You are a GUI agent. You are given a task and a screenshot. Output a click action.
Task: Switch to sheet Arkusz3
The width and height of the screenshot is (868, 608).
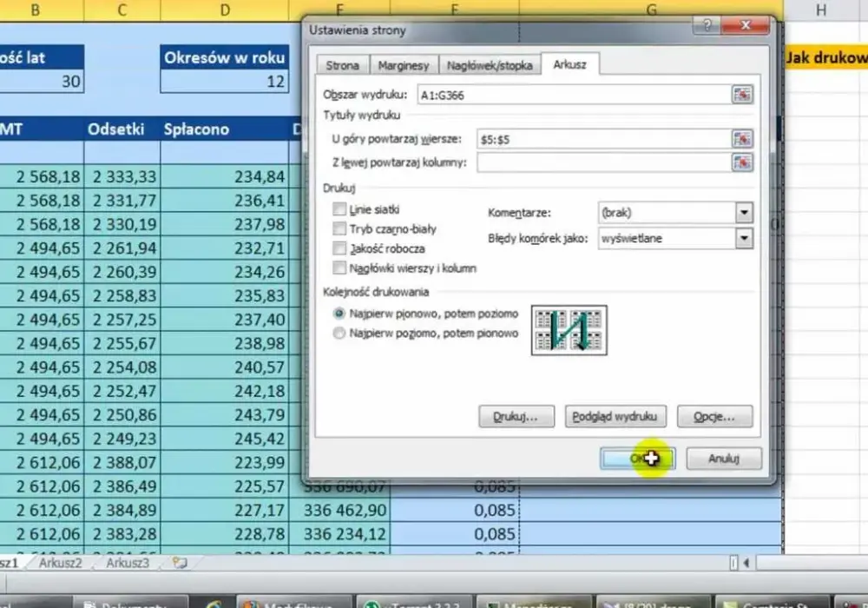(128, 563)
